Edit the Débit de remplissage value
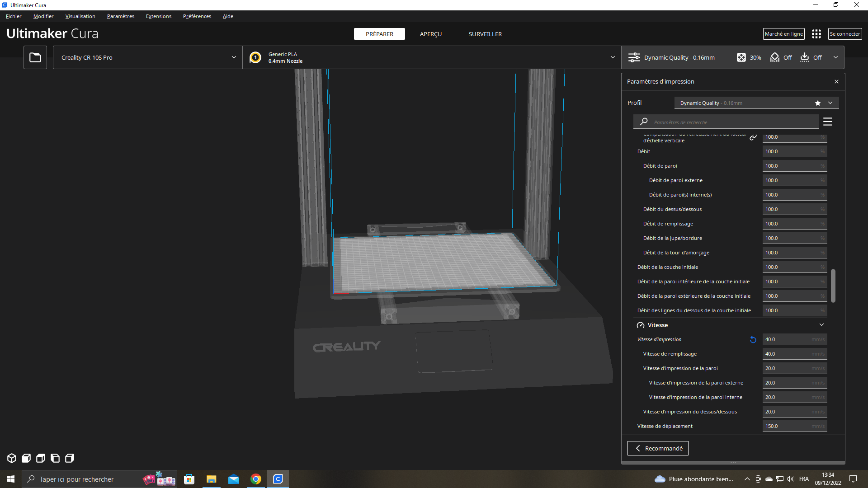 coord(795,224)
